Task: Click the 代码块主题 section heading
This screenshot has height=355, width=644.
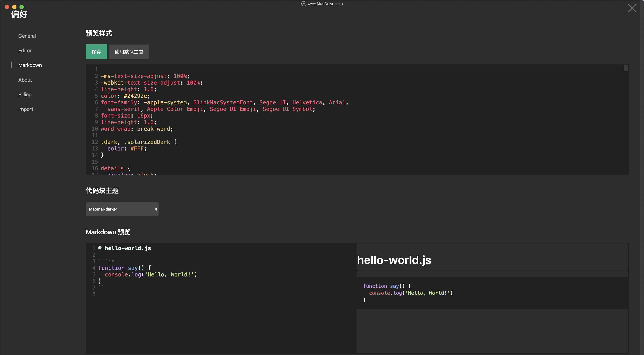Action: [x=102, y=191]
